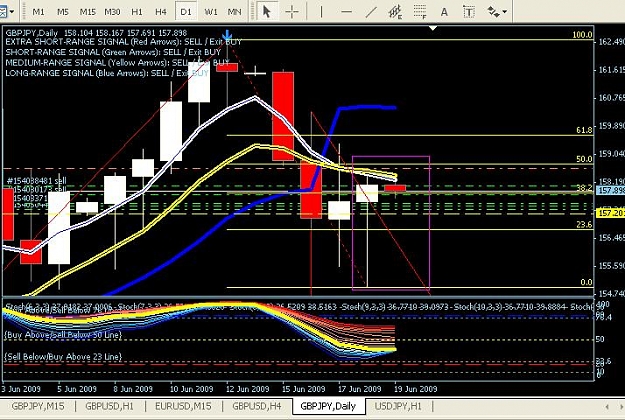Open the USDJPY,H1 chart tab
Viewport: 625px width, 420px height.
(398, 406)
